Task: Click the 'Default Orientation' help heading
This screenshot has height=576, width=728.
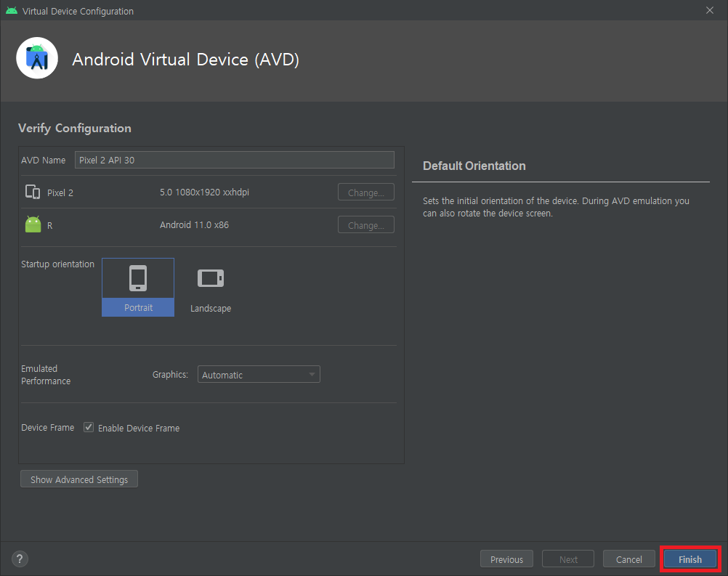Action: click(474, 166)
